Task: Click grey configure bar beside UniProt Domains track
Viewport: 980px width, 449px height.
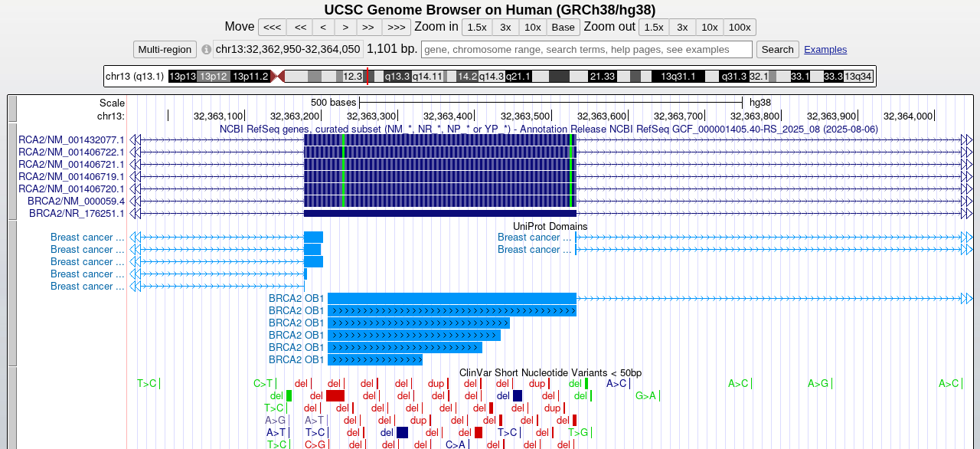Action: coord(12,293)
